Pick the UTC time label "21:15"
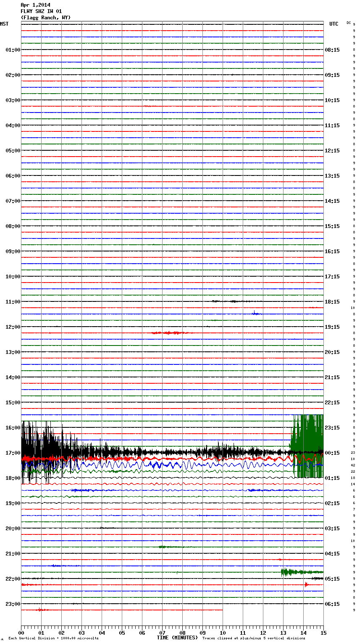Image resolution: width=357 pixels, height=644 pixels. point(332,377)
